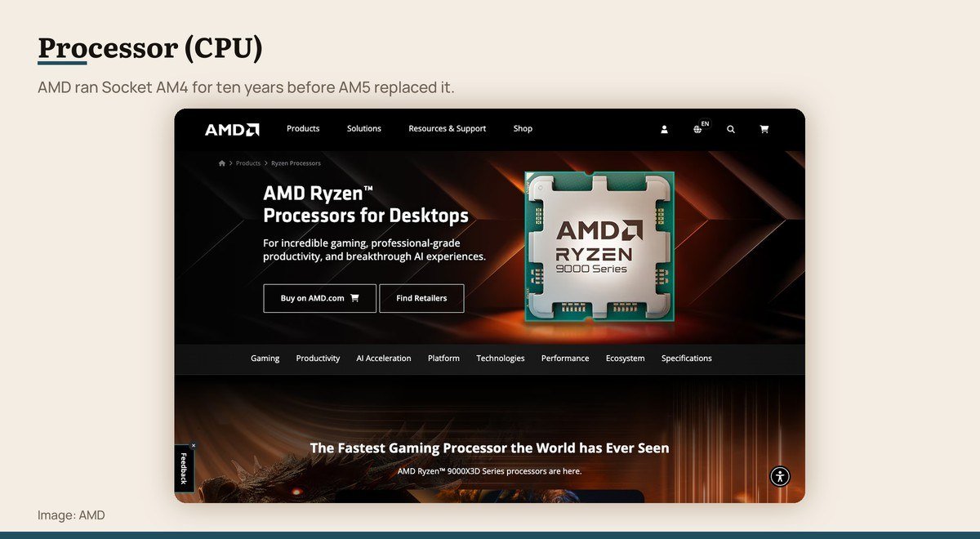Close the Feedback tab with its X
The width and height of the screenshot is (980, 539).
point(194,446)
